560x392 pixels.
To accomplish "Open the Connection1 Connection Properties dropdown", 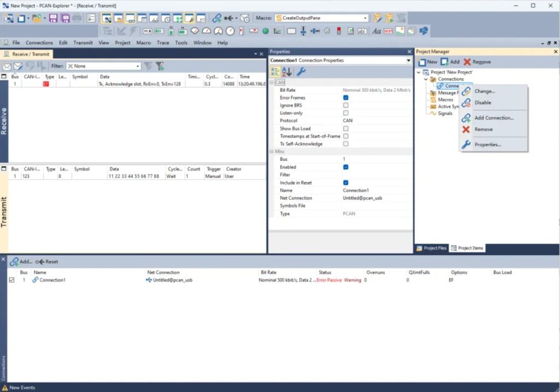I will 340,60.
